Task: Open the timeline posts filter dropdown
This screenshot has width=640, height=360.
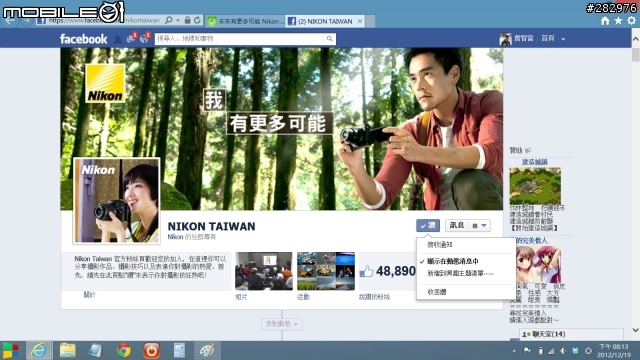Action: (x=282, y=324)
